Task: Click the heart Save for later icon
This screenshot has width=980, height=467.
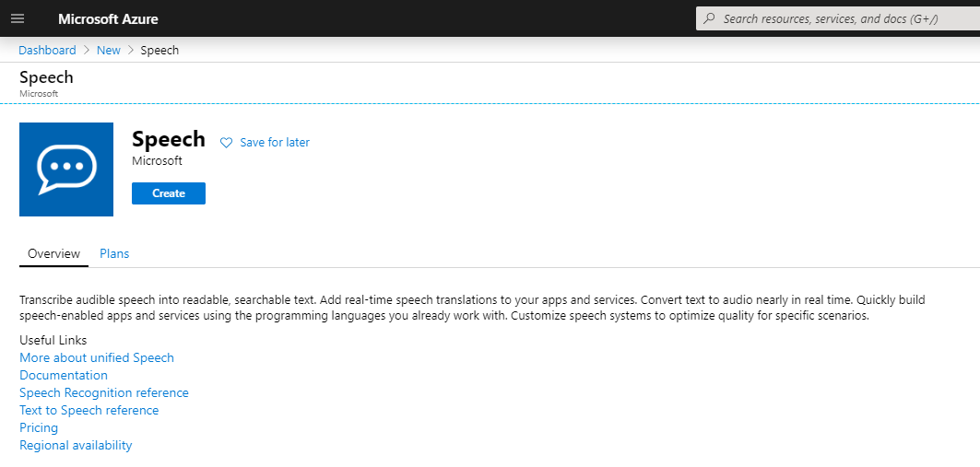Action: pyautogui.click(x=226, y=143)
